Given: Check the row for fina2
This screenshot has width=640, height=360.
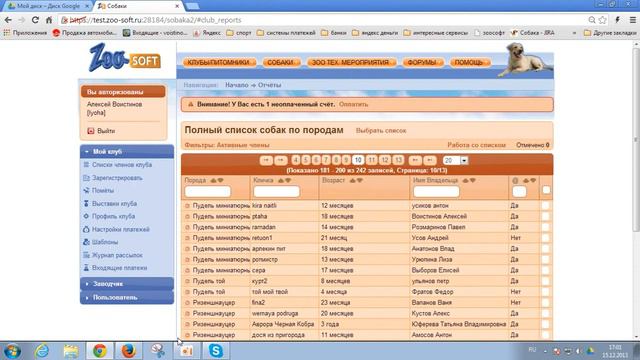Looking at the screenshot, I should click(x=546, y=302).
